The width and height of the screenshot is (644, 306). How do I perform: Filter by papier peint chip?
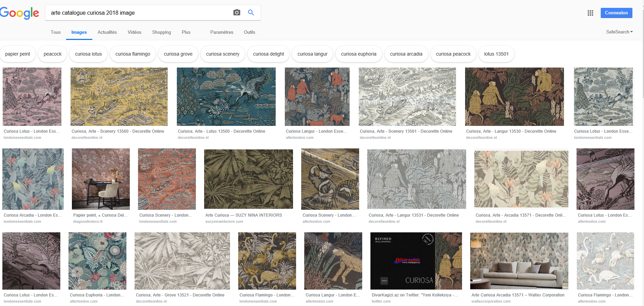click(x=17, y=54)
